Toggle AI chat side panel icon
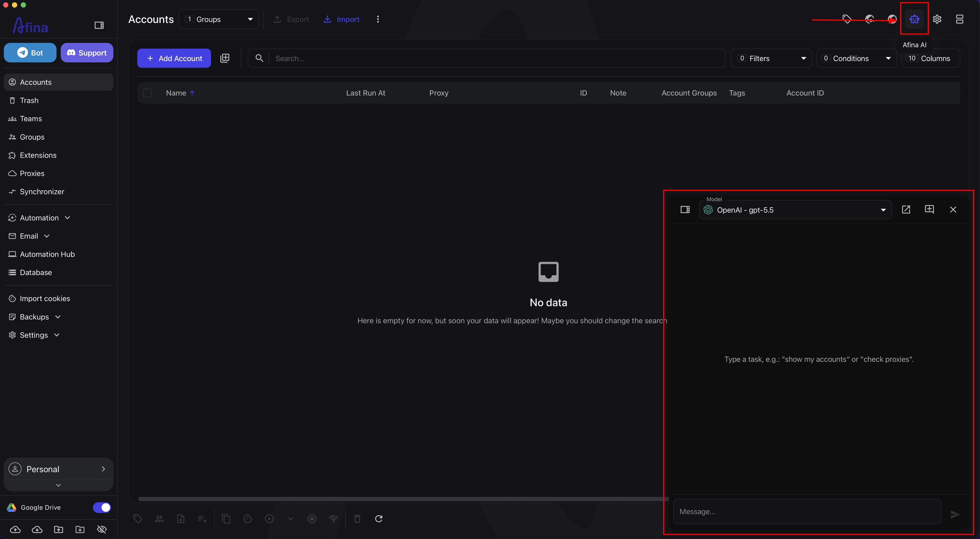 (x=685, y=210)
